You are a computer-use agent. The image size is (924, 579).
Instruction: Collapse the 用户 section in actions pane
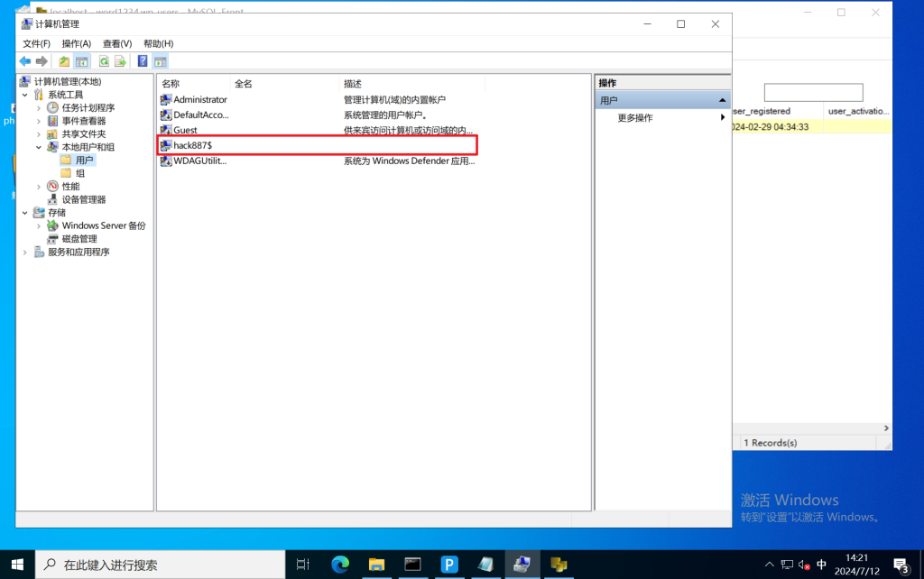723,100
